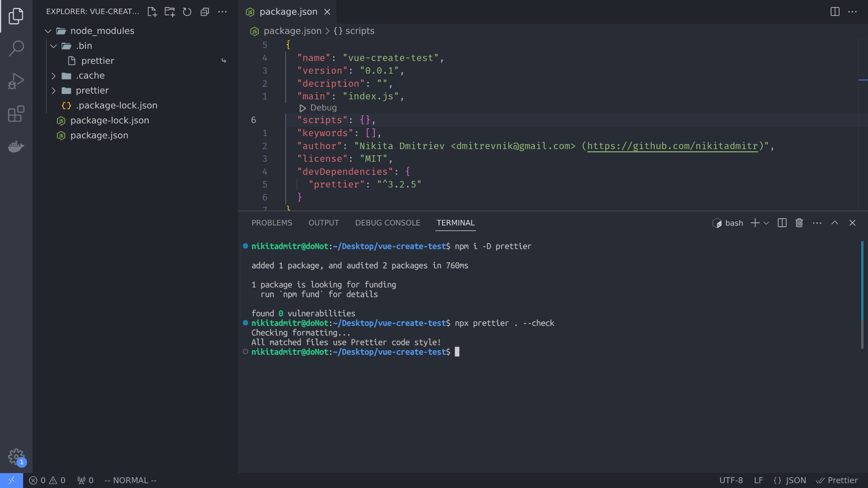Create a new file in the Explorer
This screenshot has height=488, width=868.
click(x=152, y=12)
